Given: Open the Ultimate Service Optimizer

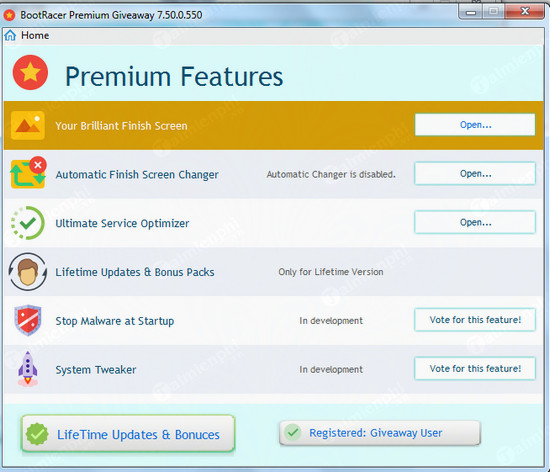Looking at the screenshot, I should click(x=475, y=222).
